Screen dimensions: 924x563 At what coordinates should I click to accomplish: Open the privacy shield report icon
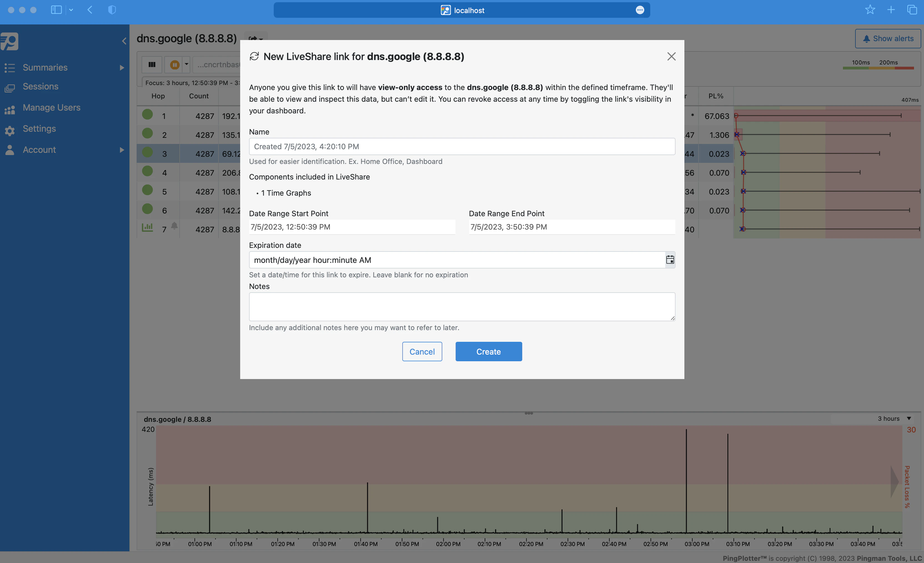[112, 10]
